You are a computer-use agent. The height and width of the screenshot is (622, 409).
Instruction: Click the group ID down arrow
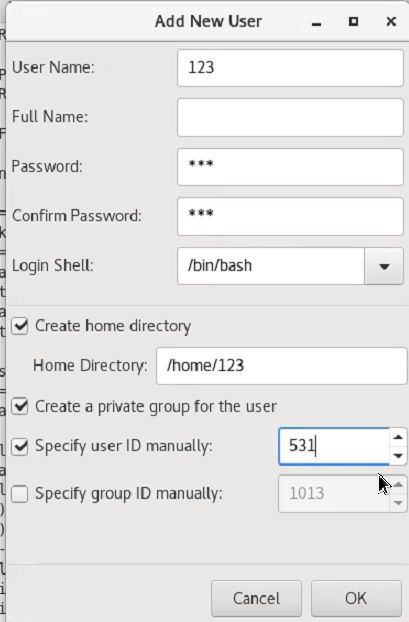tap(398, 503)
